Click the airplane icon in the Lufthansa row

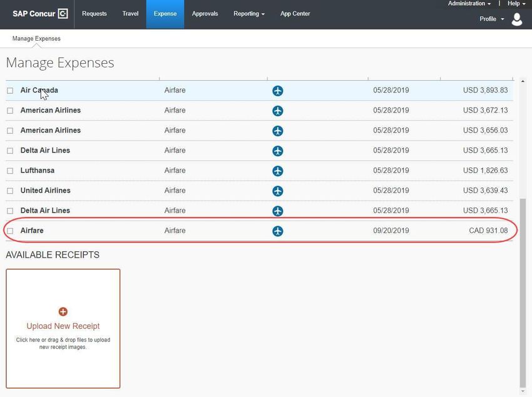[x=277, y=171]
